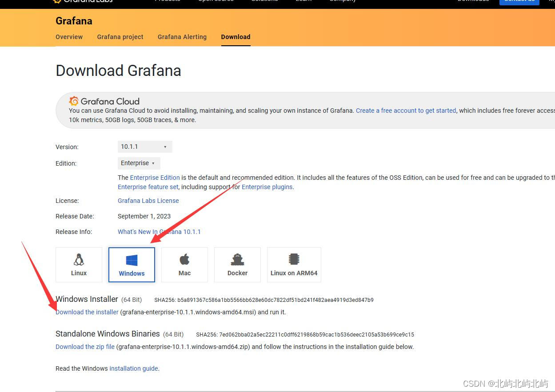Click the Grafana Cloud logo icon
555x392 pixels.
(x=74, y=101)
